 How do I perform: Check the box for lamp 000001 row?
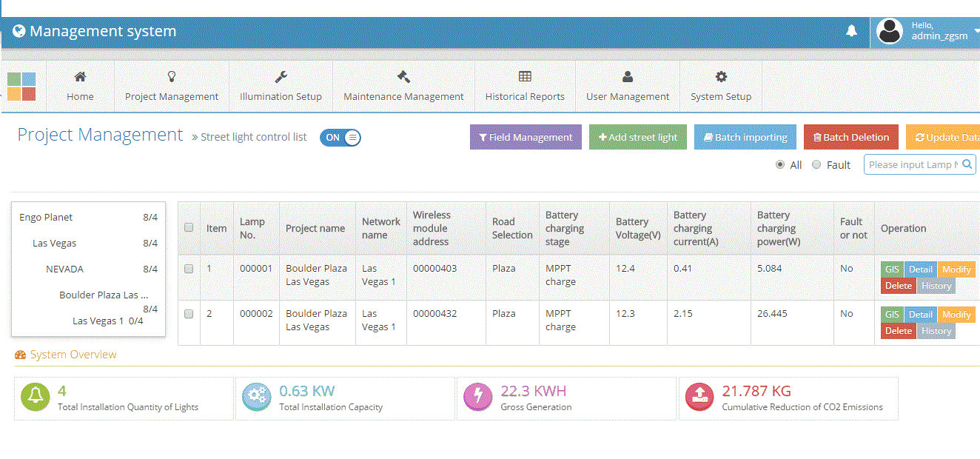tap(189, 269)
